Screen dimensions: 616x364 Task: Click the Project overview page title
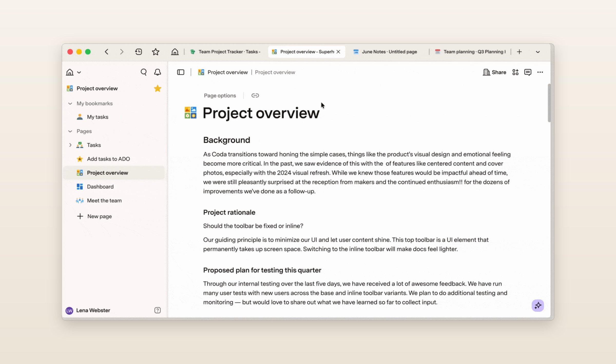pyautogui.click(x=261, y=113)
